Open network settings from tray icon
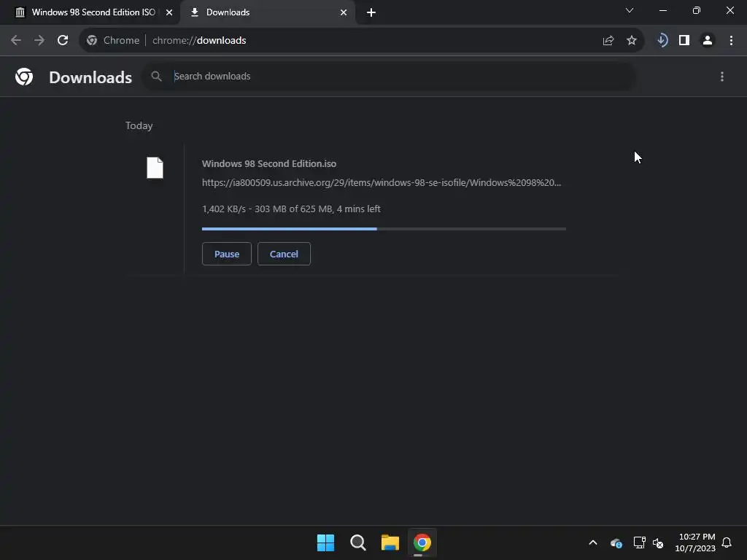The width and height of the screenshot is (747, 560). point(639,542)
